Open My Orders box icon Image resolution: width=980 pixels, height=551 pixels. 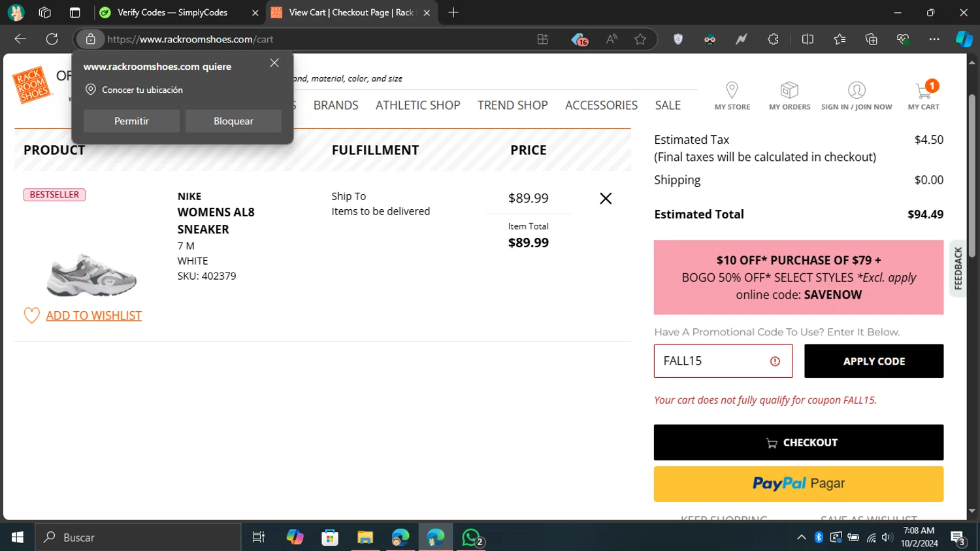(x=789, y=90)
